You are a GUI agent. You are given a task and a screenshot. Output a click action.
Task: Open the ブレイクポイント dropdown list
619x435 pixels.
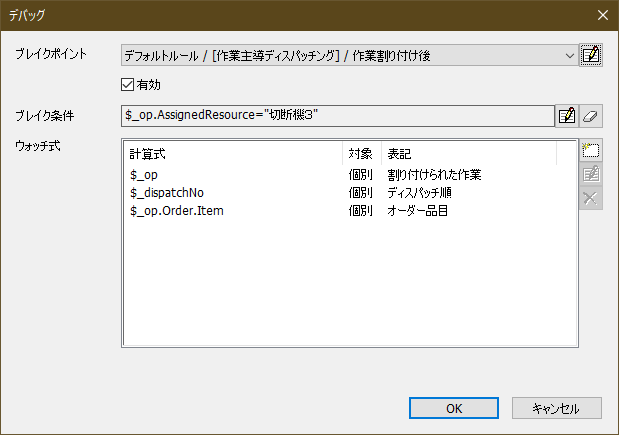(x=569, y=55)
